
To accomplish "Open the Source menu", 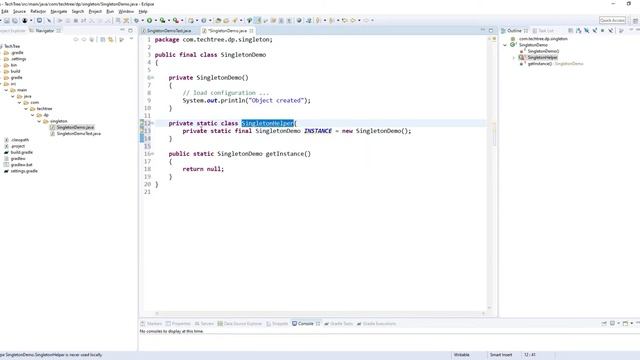I will coord(19,11).
